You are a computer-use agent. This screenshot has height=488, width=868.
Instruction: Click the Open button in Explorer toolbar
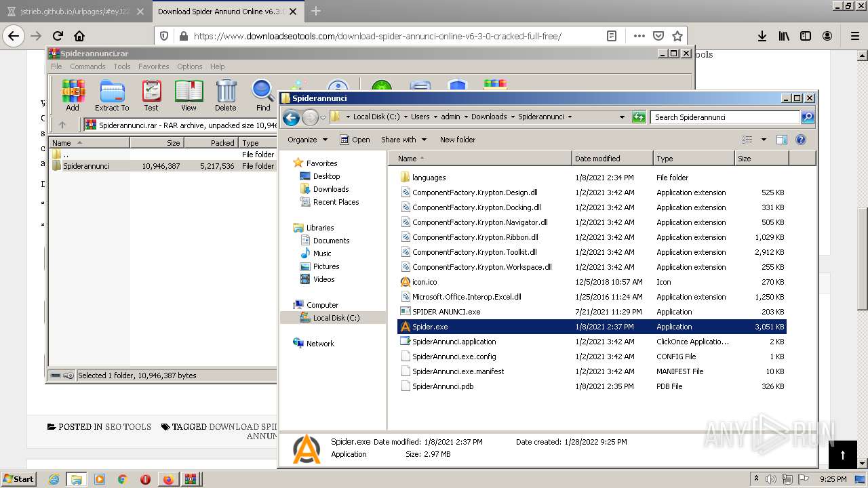[355, 140]
